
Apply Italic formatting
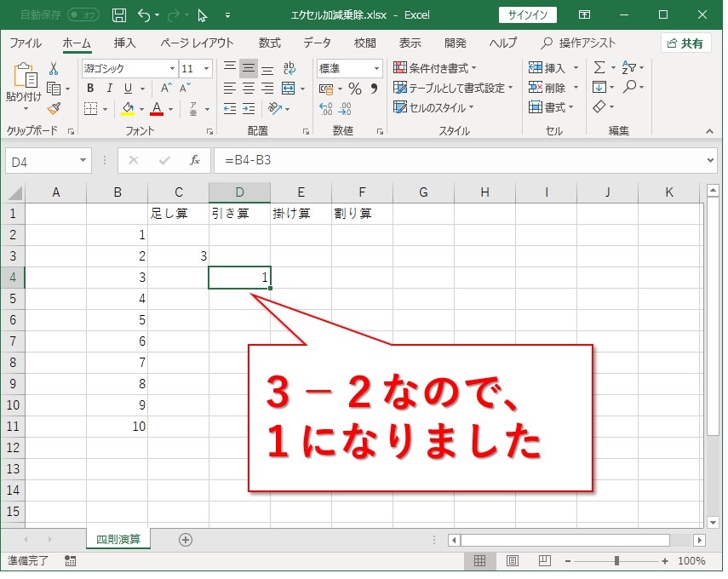[109, 89]
